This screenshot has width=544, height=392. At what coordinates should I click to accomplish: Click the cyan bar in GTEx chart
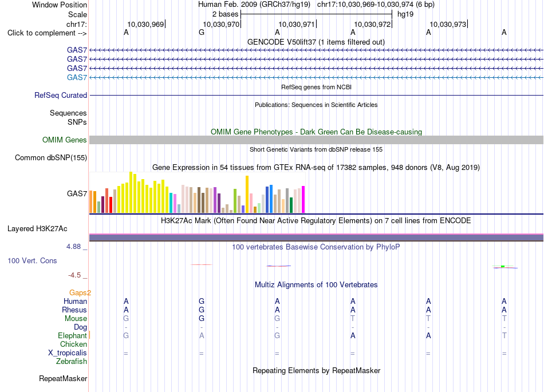tap(171, 203)
